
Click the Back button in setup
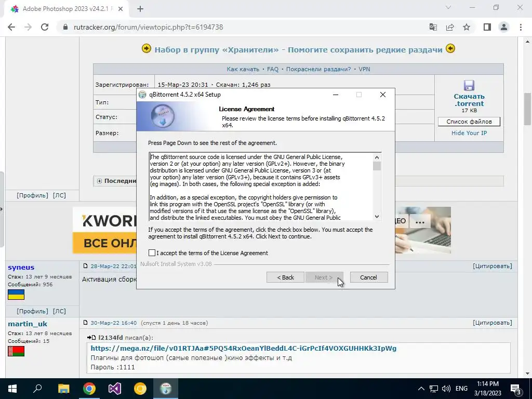[x=285, y=277]
